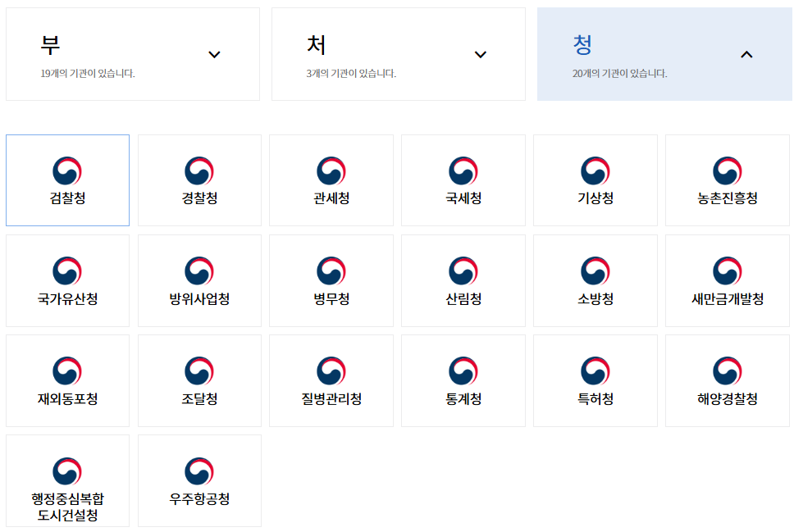Image resolution: width=794 pixels, height=532 pixels.
Task: Open the 질병관리청 text label
Action: (331, 399)
